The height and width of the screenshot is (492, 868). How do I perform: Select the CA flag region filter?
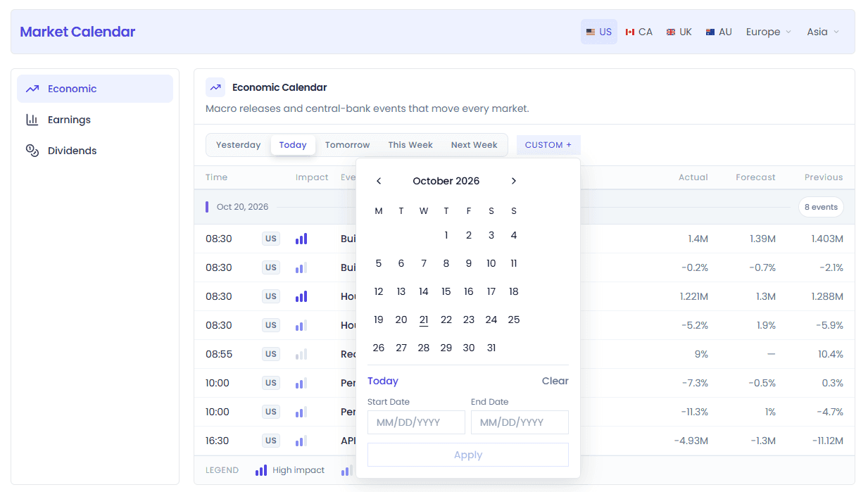click(x=639, y=32)
